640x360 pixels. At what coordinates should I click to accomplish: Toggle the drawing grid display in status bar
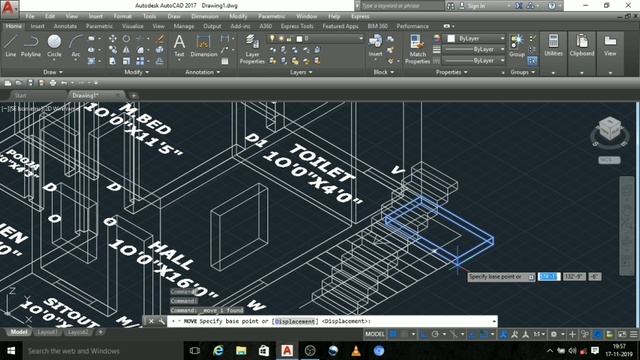(x=393, y=334)
